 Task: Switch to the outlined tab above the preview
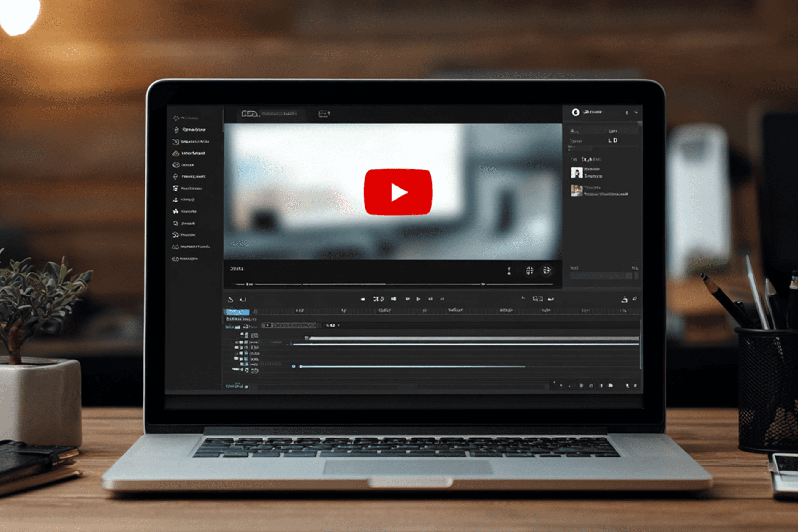coord(324,114)
